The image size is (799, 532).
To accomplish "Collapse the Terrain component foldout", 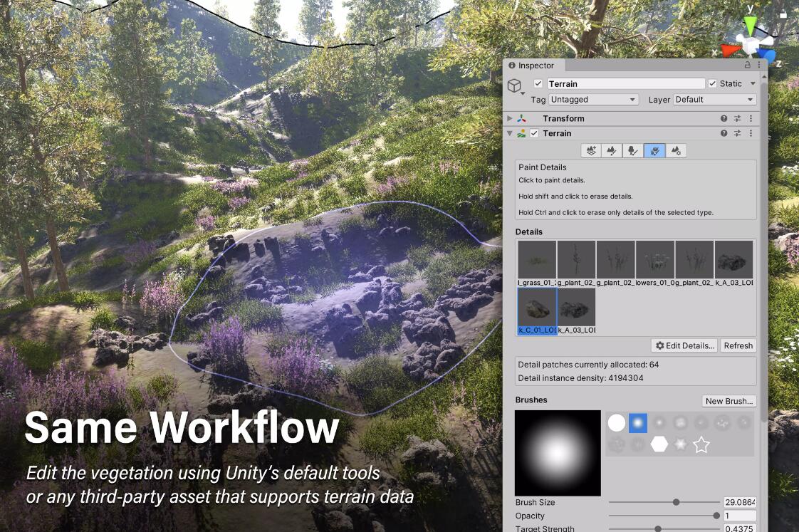I will click(x=510, y=133).
